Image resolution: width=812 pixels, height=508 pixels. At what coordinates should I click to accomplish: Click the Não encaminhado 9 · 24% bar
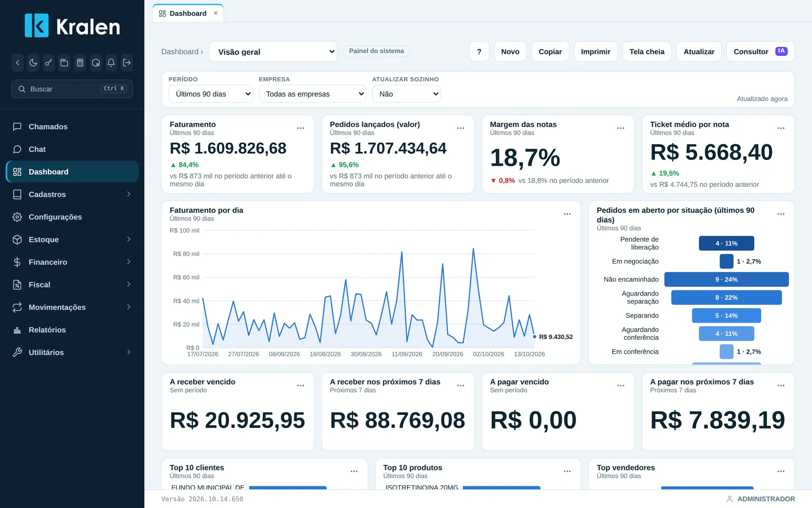726,279
